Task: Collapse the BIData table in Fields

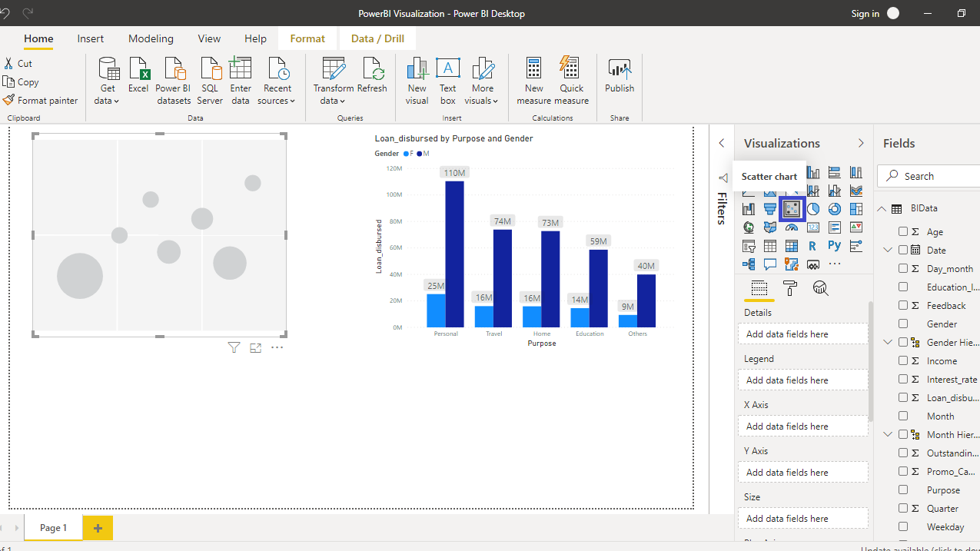Action: click(882, 208)
